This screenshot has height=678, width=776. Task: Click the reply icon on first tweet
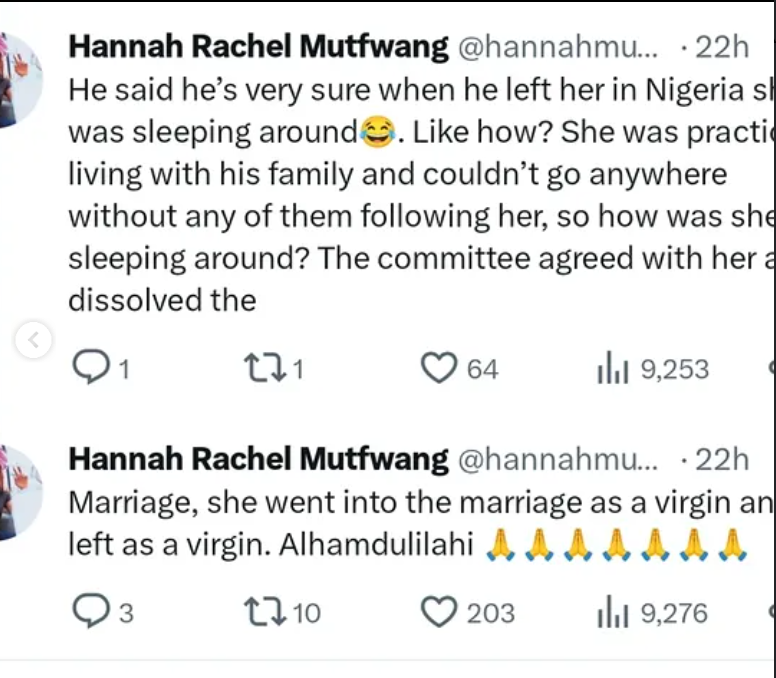(x=91, y=367)
